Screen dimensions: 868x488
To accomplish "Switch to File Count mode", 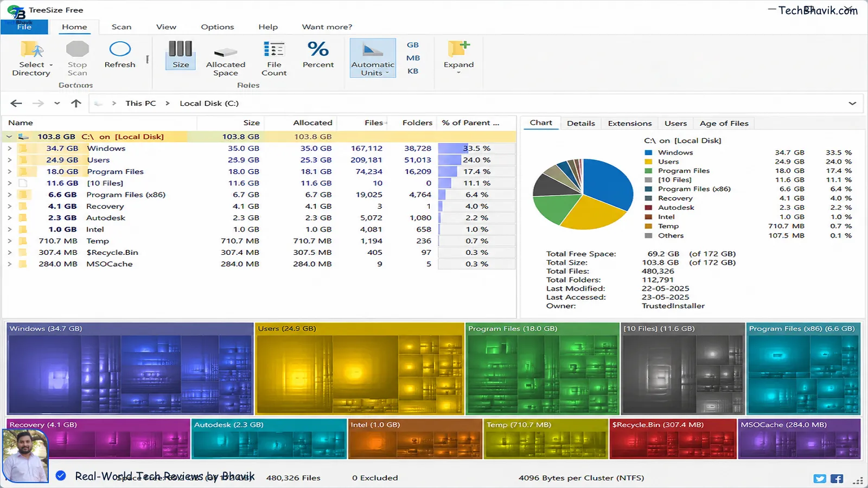I will pos(274,59).
